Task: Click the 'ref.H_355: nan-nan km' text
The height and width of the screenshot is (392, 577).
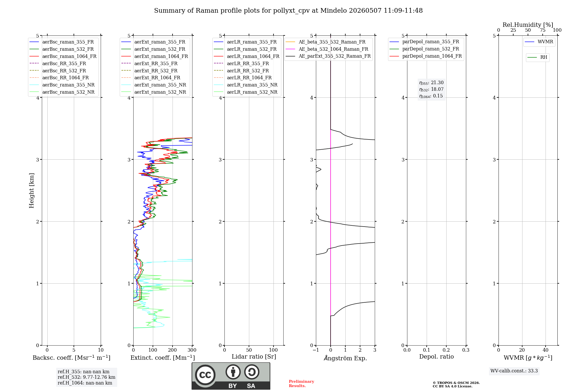Action: [x=84, y=372]
